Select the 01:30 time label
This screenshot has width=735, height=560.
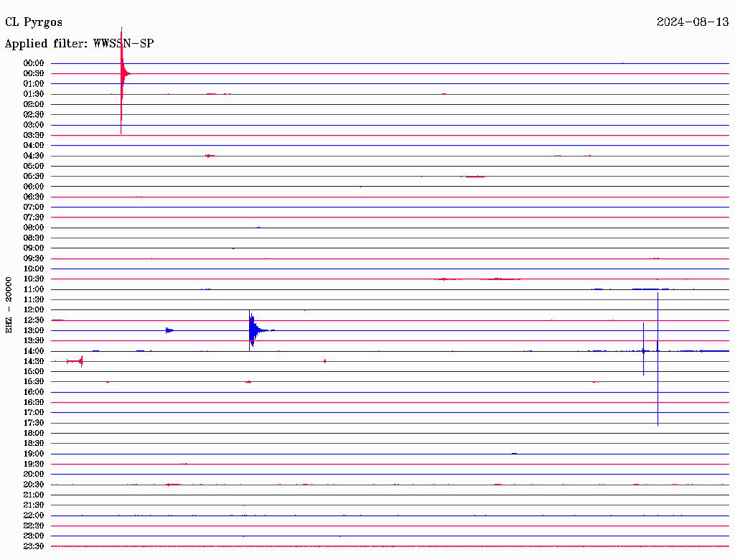coord(33,94)
